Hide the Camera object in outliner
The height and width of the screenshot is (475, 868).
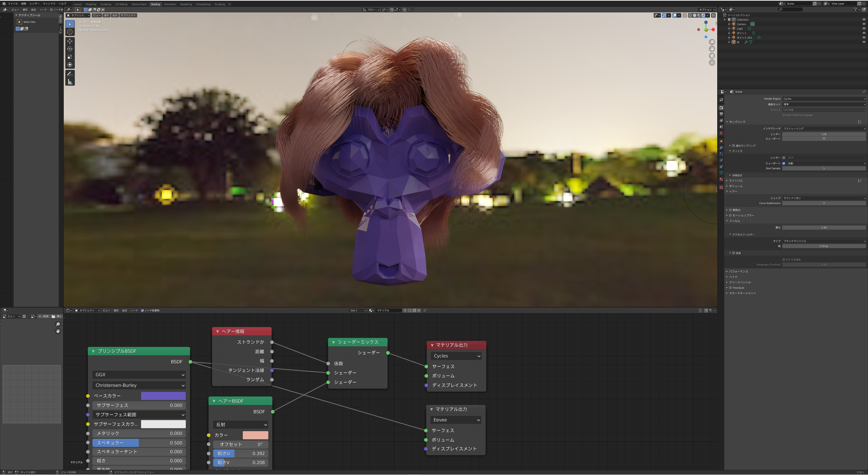click(864, 24)
